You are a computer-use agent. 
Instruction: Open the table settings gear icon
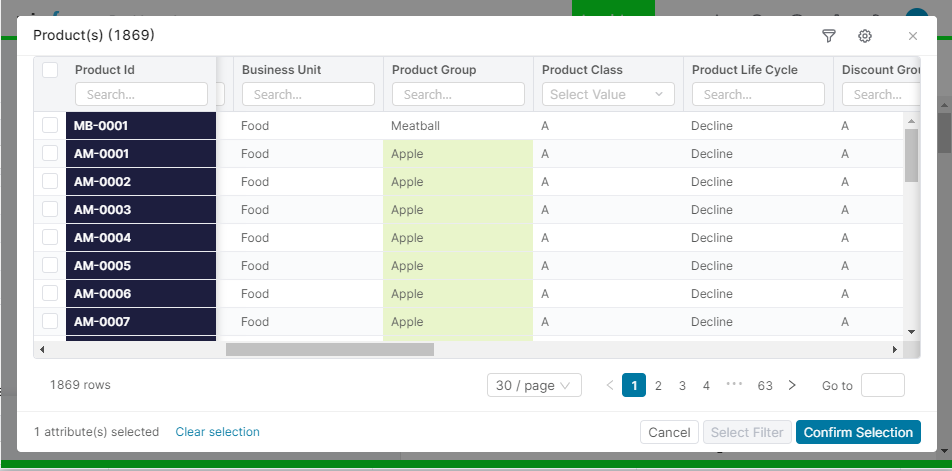coord(865,36)
